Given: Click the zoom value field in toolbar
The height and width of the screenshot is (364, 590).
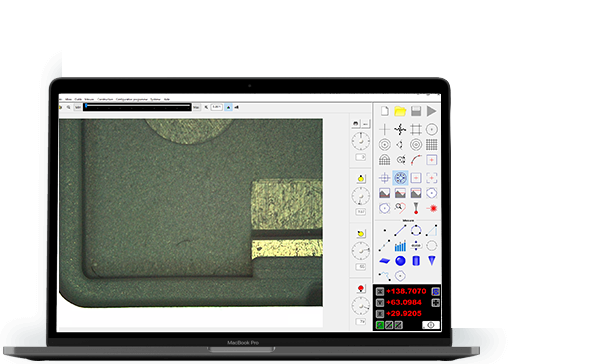Looking at the screenshot, I should point(216,107).
